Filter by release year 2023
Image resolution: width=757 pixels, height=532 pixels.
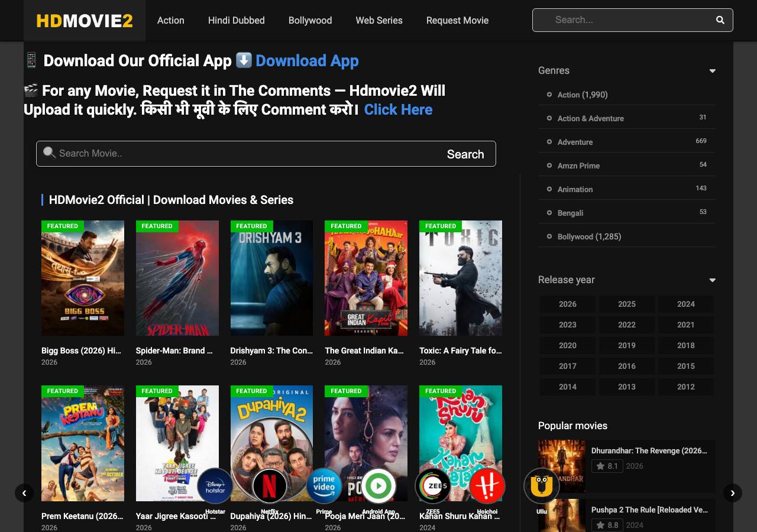point(568,325)
